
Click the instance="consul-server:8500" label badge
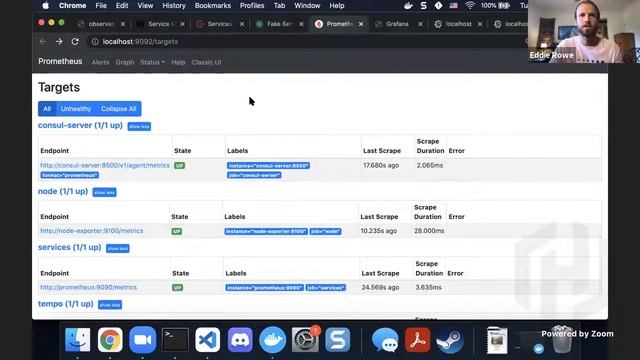268,166
